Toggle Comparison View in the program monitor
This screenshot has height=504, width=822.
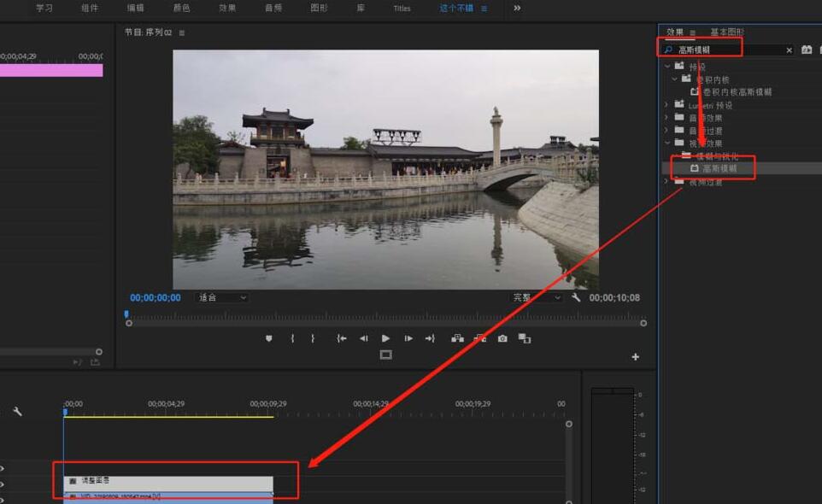pos(524,337)
